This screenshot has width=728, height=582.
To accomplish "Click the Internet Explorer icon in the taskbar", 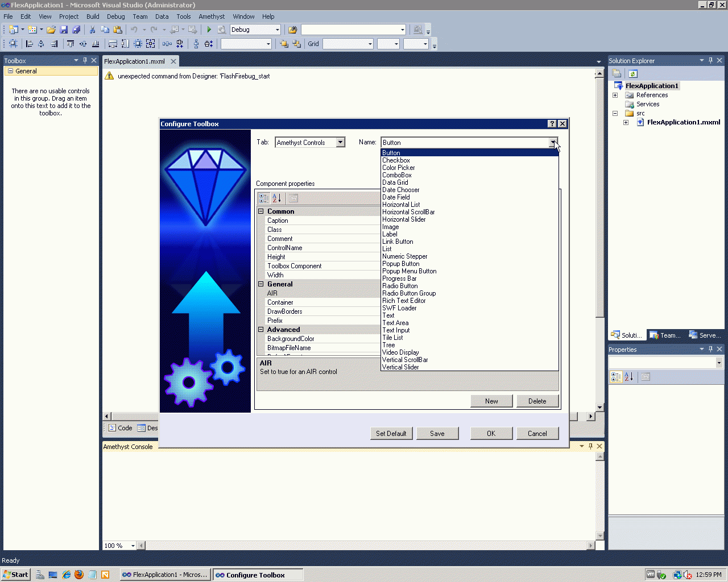I will pyautogui.click(x=67, y=575).
